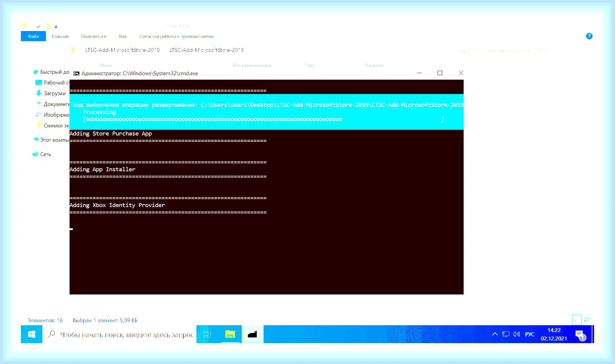Select the Вид ribbon tab
The image size is (615, 364).
pos(122,36)
